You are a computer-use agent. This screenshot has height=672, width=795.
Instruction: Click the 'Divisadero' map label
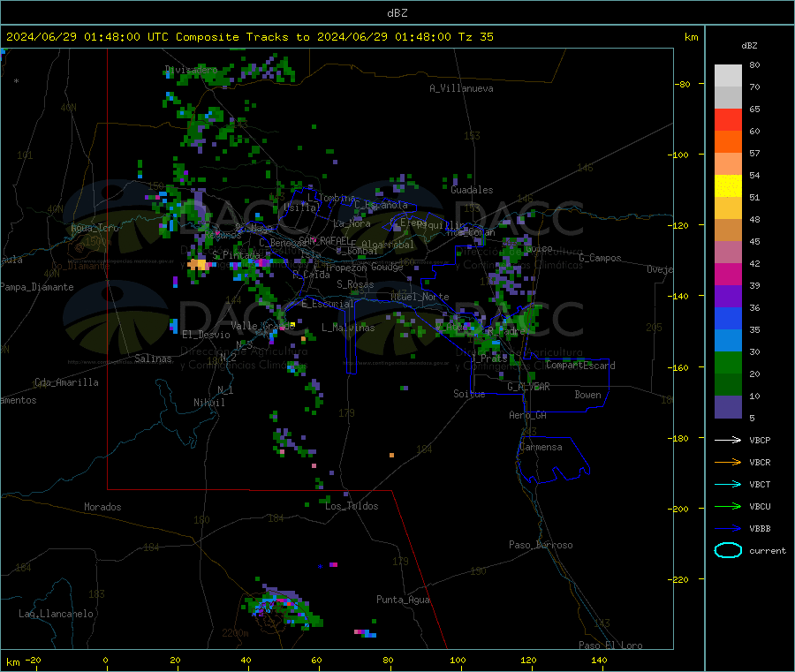[x=191, y=70]
